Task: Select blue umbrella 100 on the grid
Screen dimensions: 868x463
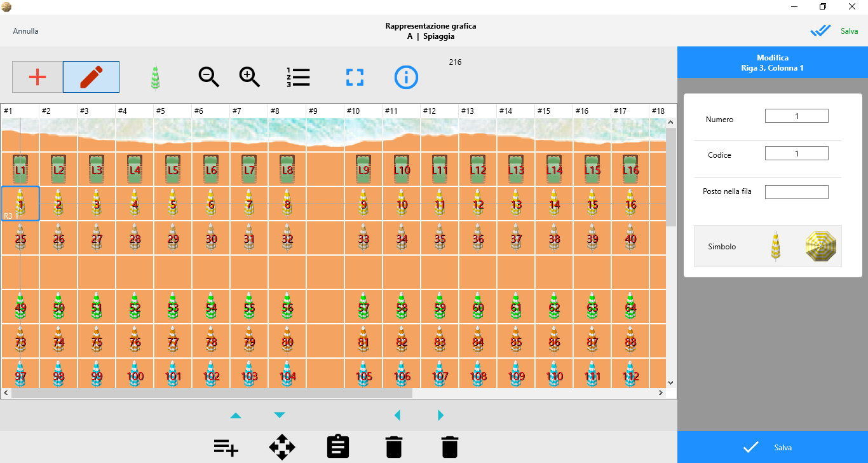Action: click(x=135, y=375)
